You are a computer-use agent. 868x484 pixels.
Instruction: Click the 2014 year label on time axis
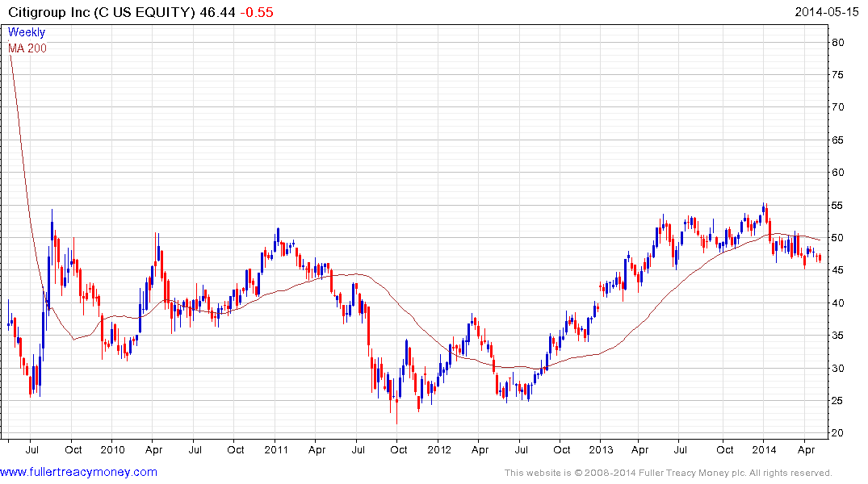pos(763,449)
